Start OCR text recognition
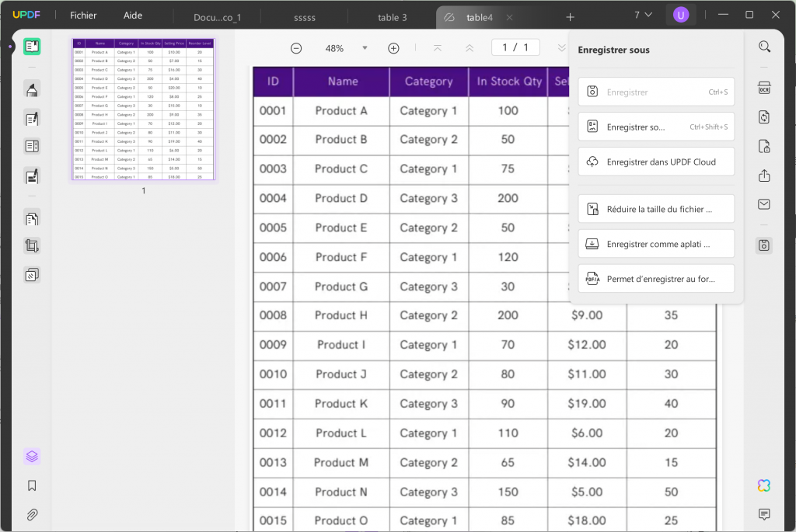The image size is (796, 532). pyautogui.click(x=764, y=88)
